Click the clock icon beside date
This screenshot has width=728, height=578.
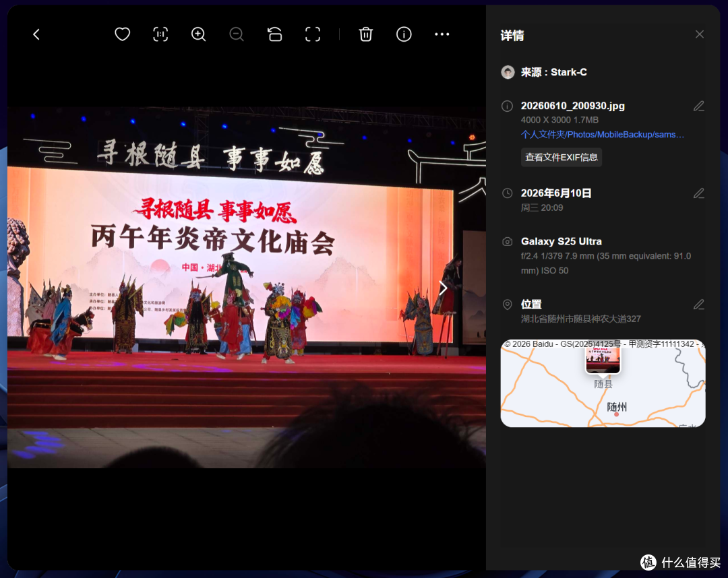coord(507,193)
